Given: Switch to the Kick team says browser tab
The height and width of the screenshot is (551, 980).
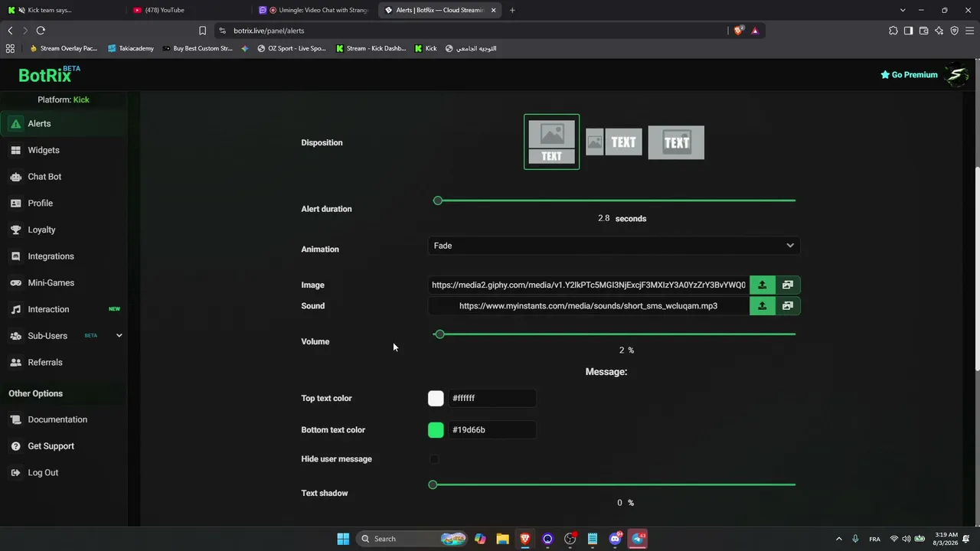Looking at the screenshot, I should tap(61, 10).
